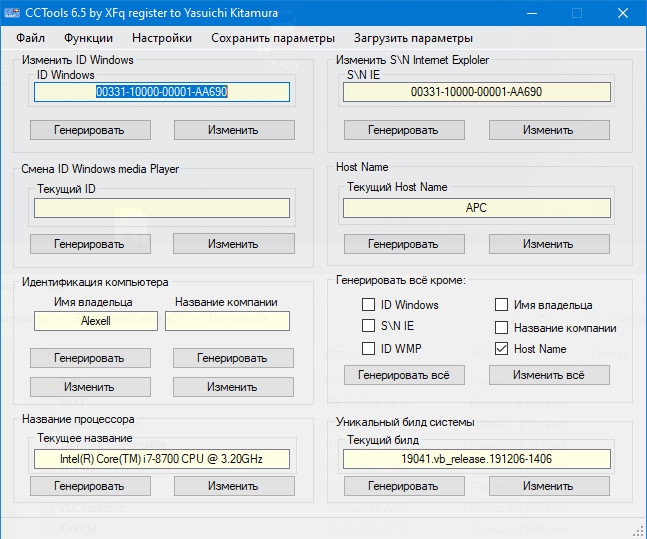Click Изменить under ID Windows
The width and height of the screenshot is (647, 539).
point(234,130)
